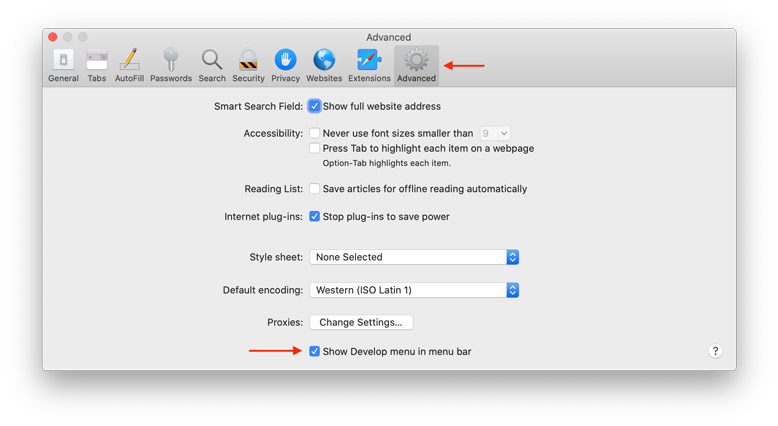Click the Option-Tab highlights each item text
The image size is (778, 426).
click(387, 163)
